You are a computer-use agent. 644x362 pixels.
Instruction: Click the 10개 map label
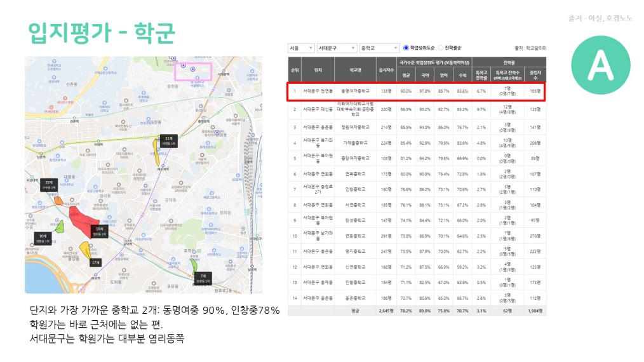click(x=43, y=238)
